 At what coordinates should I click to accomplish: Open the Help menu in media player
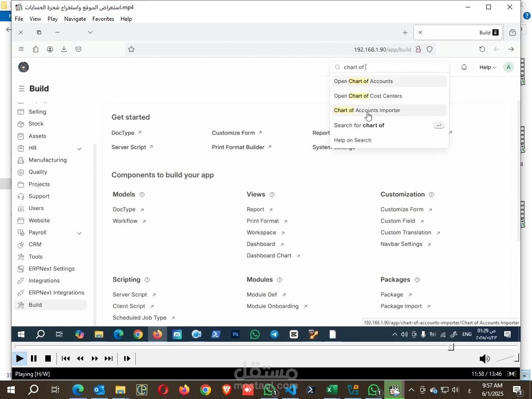126,18
